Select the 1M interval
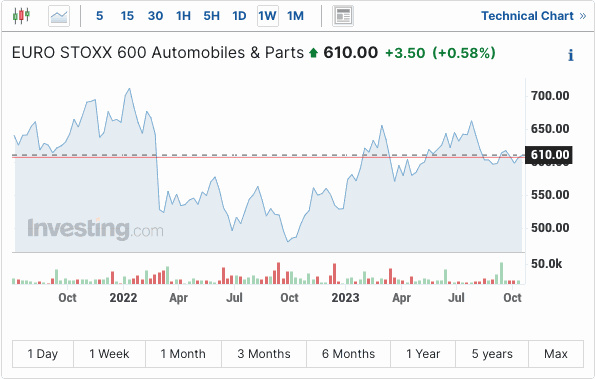This screenshot has width=595, height=379. pos(295,16)
